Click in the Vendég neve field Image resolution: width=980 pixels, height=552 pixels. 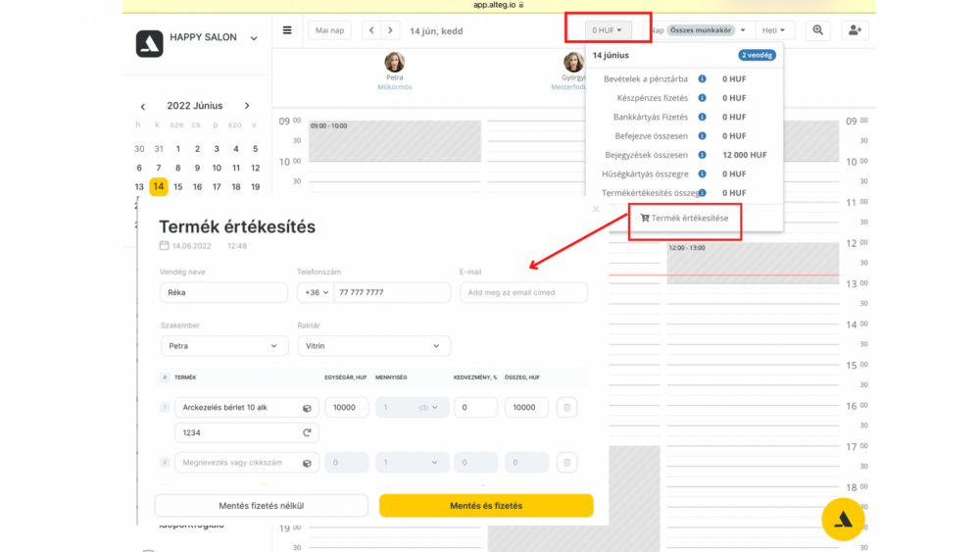[x=223, y=292]
